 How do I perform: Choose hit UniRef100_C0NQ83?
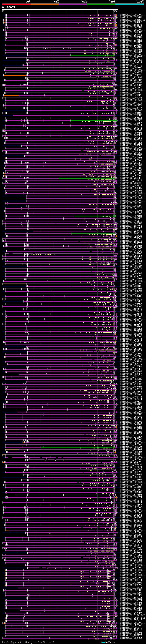(x=131, y=98)
